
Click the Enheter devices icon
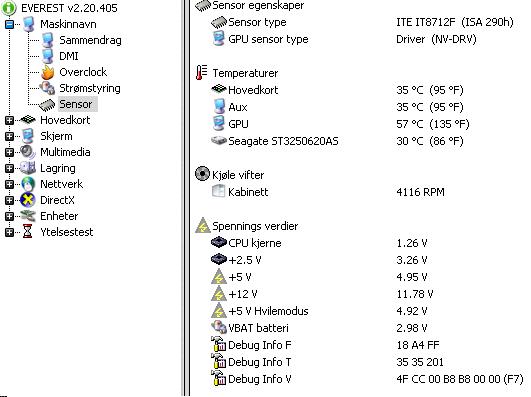coord(28,216)
